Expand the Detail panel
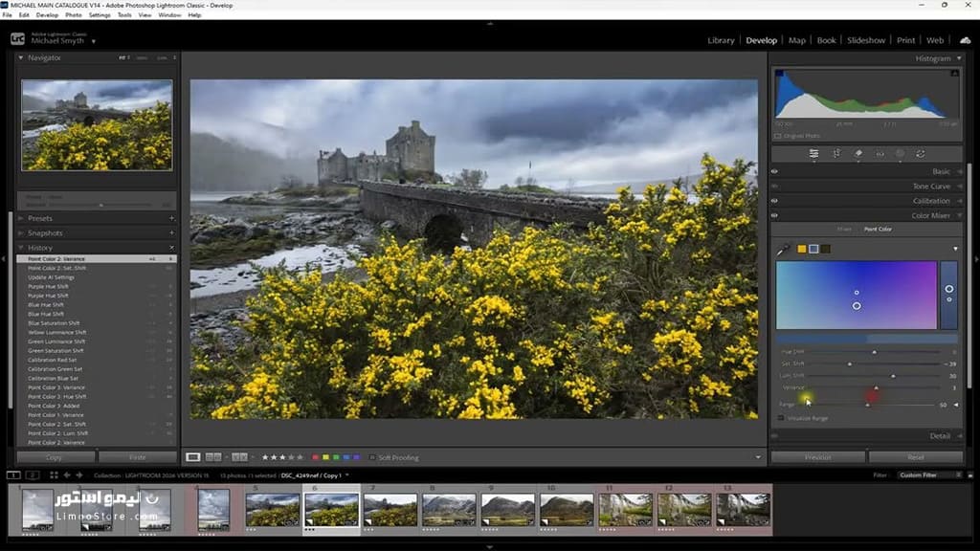 960,436
